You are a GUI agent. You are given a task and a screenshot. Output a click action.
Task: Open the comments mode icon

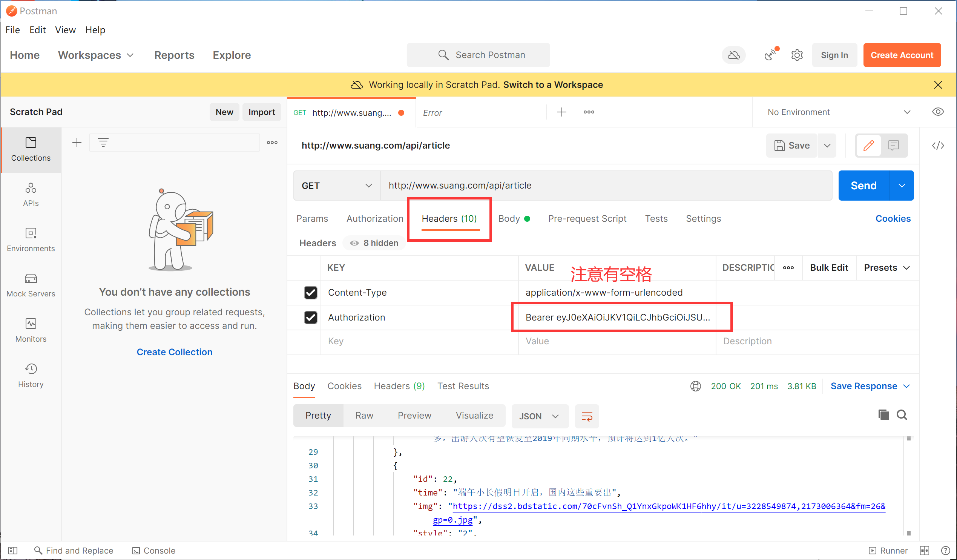pyautogui.click(x=894, y=145)
